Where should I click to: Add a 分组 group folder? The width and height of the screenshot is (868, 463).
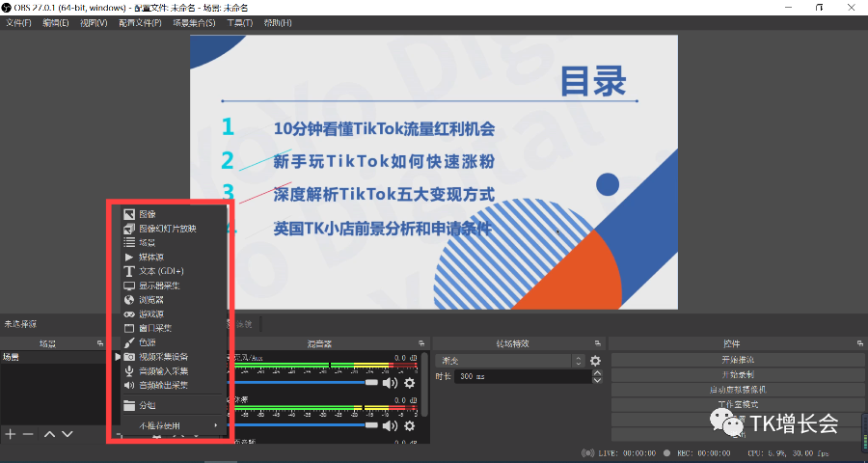173,405
